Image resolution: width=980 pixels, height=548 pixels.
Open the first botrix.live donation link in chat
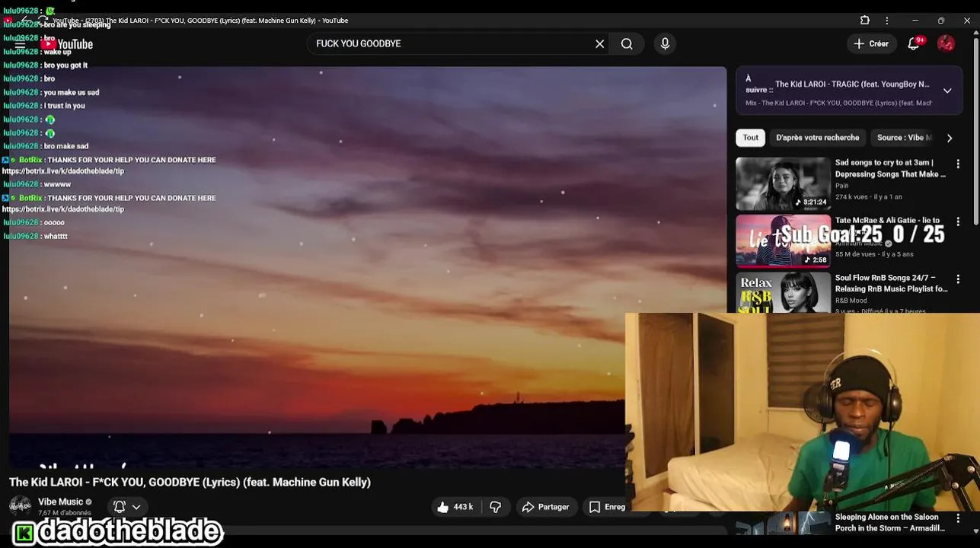[63, 171]
